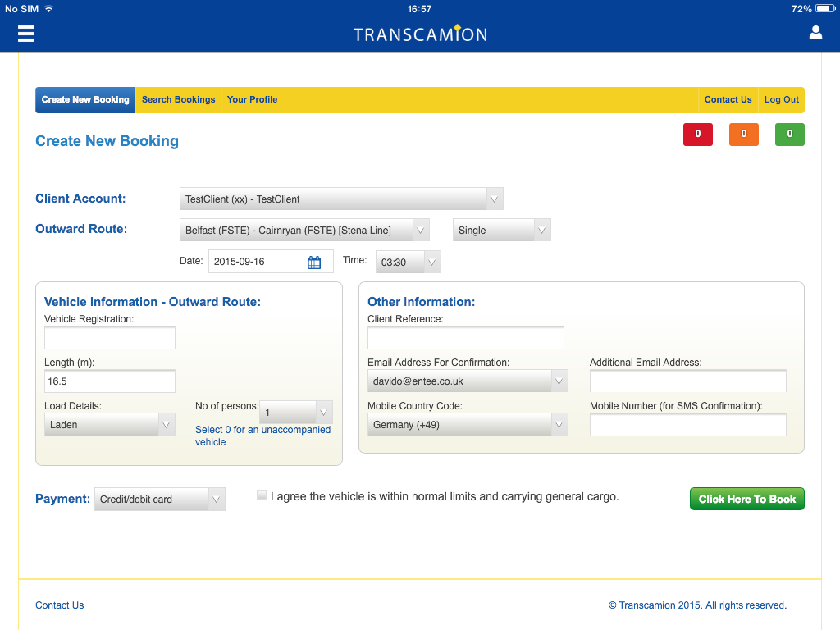Click the 'Client Account:' label

click(80, 199)
